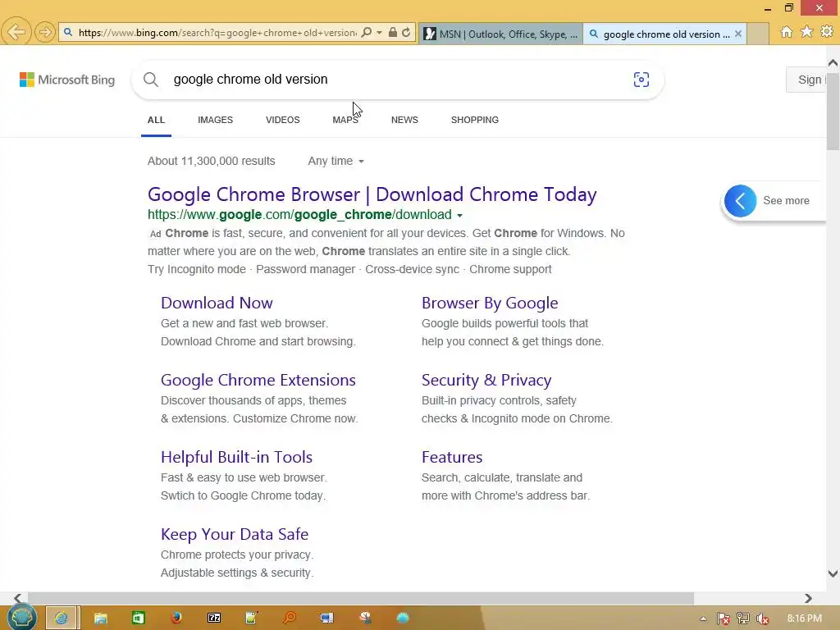Click the Bing search magnifier icon
Viewport: 840px width, 630px height.
(151, 80)
